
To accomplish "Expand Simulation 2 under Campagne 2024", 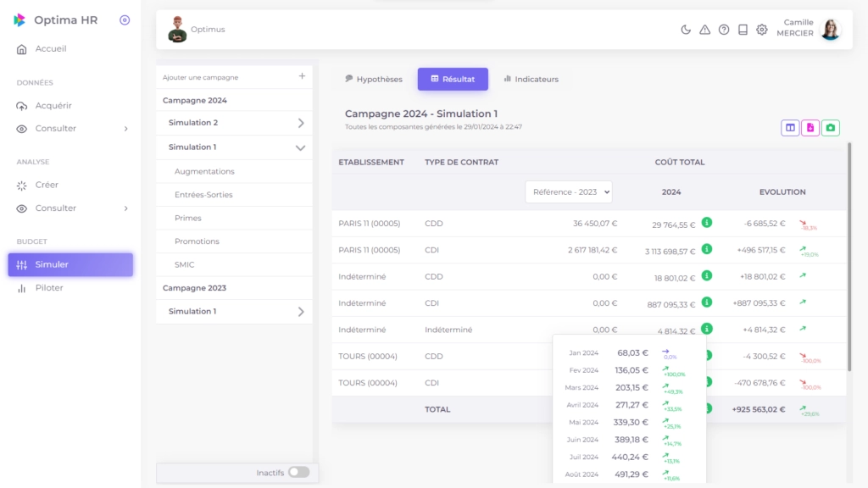I will coord(300,123).
